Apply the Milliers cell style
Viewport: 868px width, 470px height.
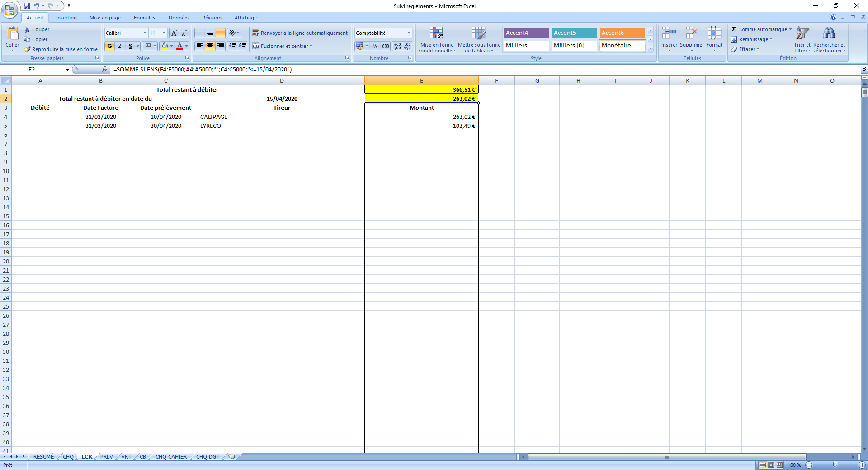(526, 46)
